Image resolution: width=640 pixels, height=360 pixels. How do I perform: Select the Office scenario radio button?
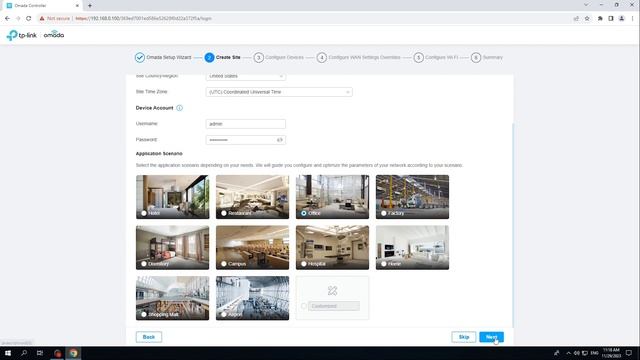[x=304, y=213]
